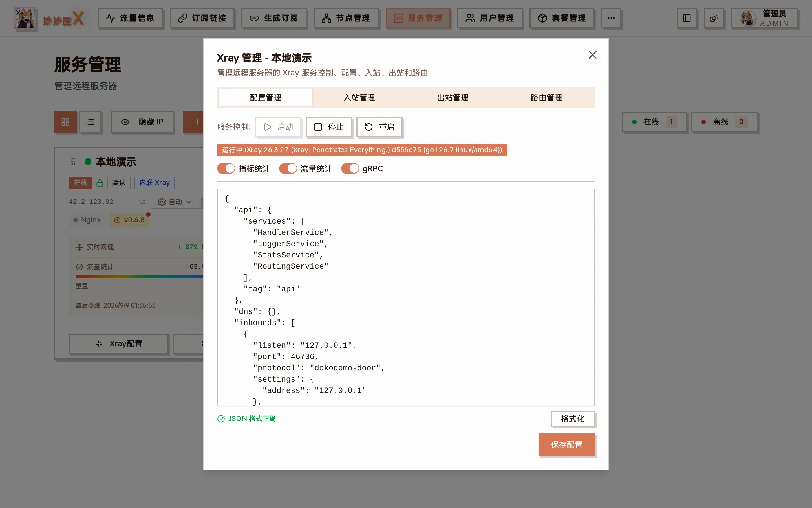Open the 流量信息 traffic info page

(x=130, y=18)
